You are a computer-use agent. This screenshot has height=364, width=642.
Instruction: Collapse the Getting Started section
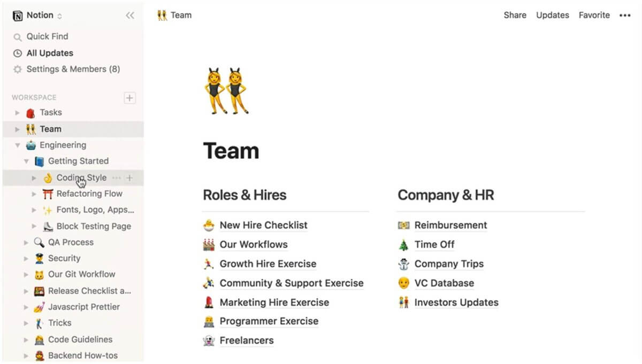pyautogui.click(x=26, y=161)
